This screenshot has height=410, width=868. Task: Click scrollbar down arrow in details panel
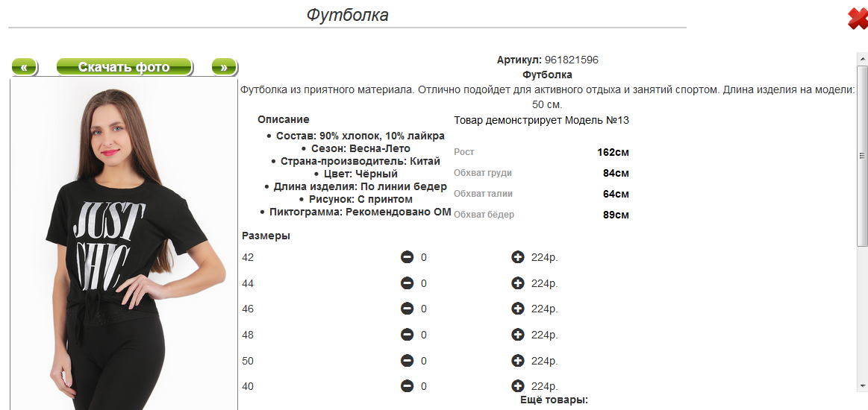pos(862,385)
